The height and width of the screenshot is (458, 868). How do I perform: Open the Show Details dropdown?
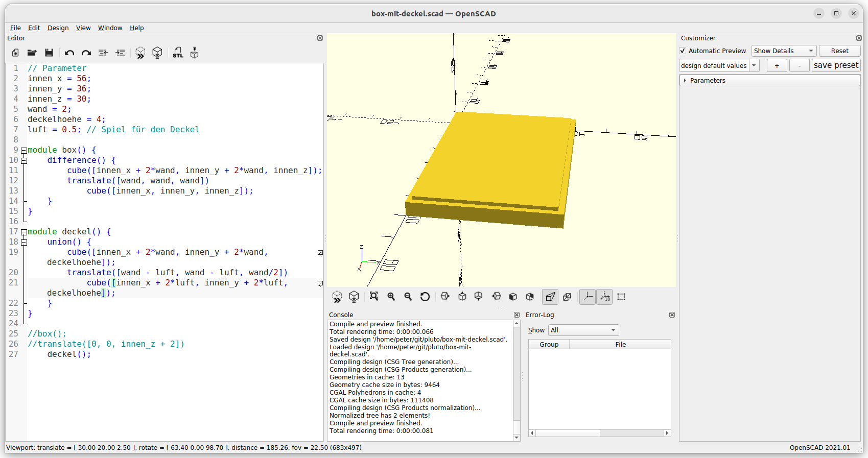click(784, 51)
